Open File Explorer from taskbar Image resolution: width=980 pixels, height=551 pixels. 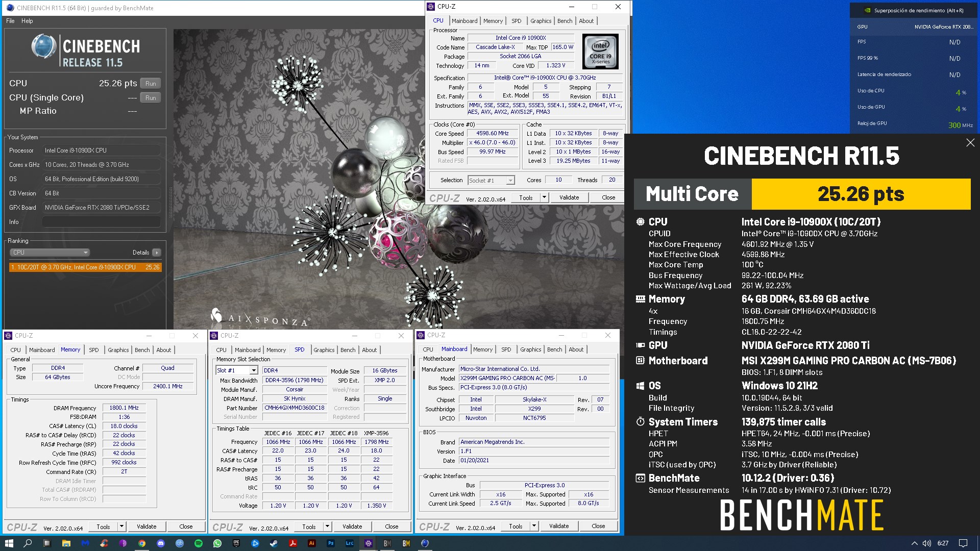point(66,543)
